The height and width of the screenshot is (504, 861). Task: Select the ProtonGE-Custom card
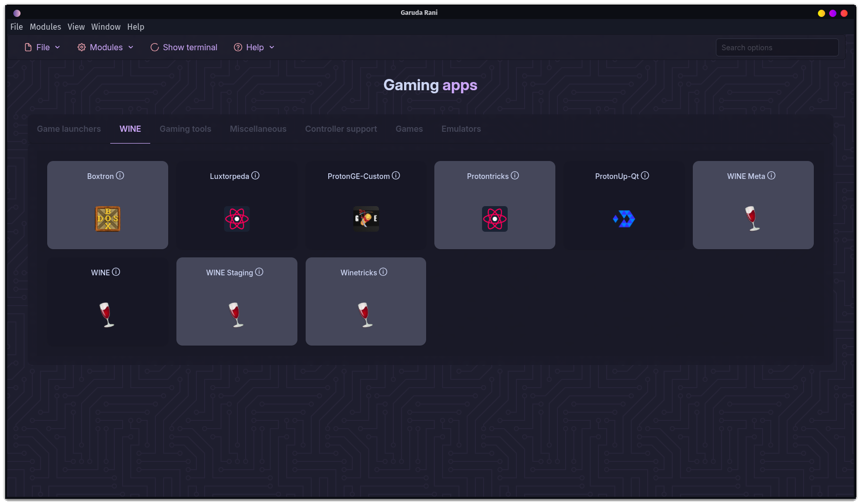366,205
